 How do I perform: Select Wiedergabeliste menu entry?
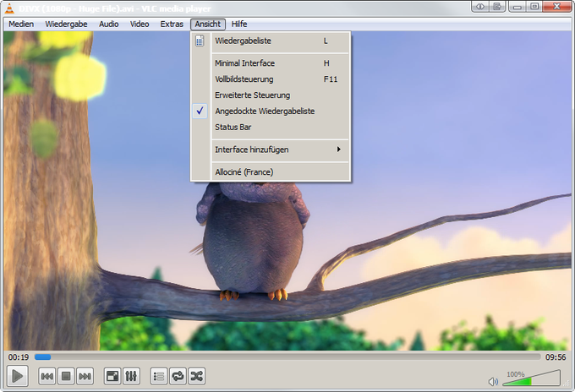(271, 41)
